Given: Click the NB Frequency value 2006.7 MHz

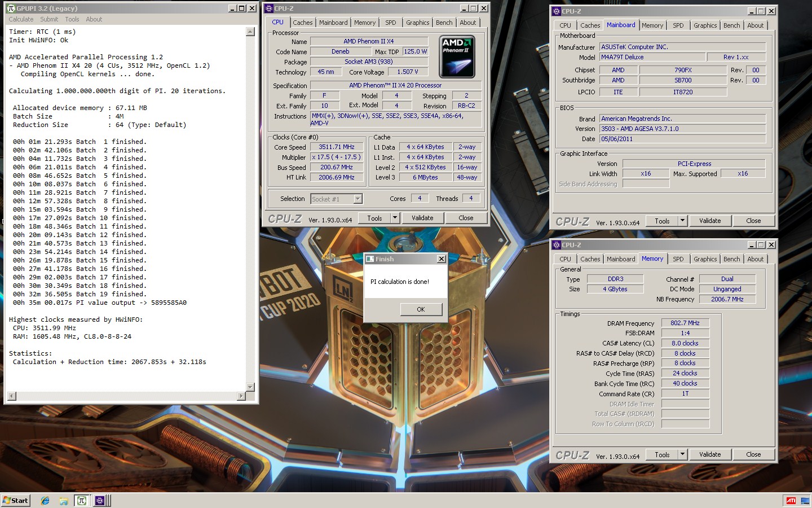Looking at the screenshot, I should [x=727, y=299].
